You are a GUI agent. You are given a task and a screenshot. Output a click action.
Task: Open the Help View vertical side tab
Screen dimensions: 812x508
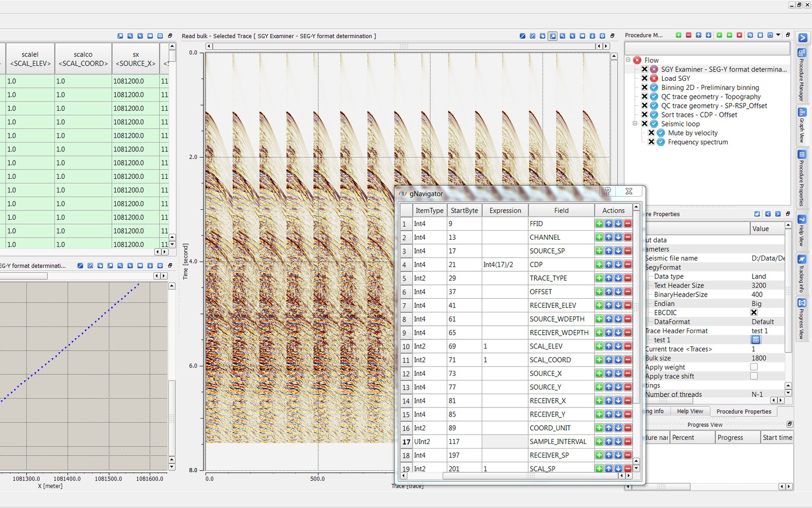point(802,231)
